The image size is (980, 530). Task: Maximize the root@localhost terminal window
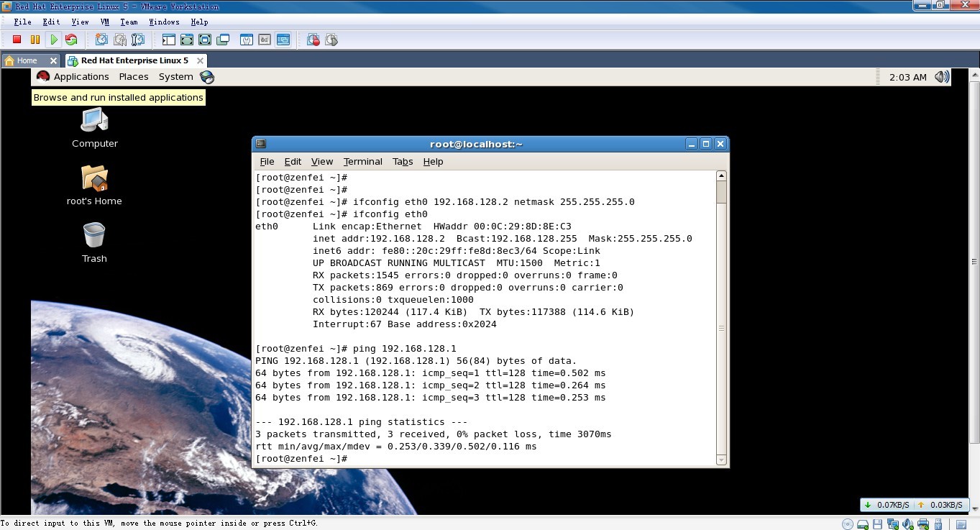[706, 144]
